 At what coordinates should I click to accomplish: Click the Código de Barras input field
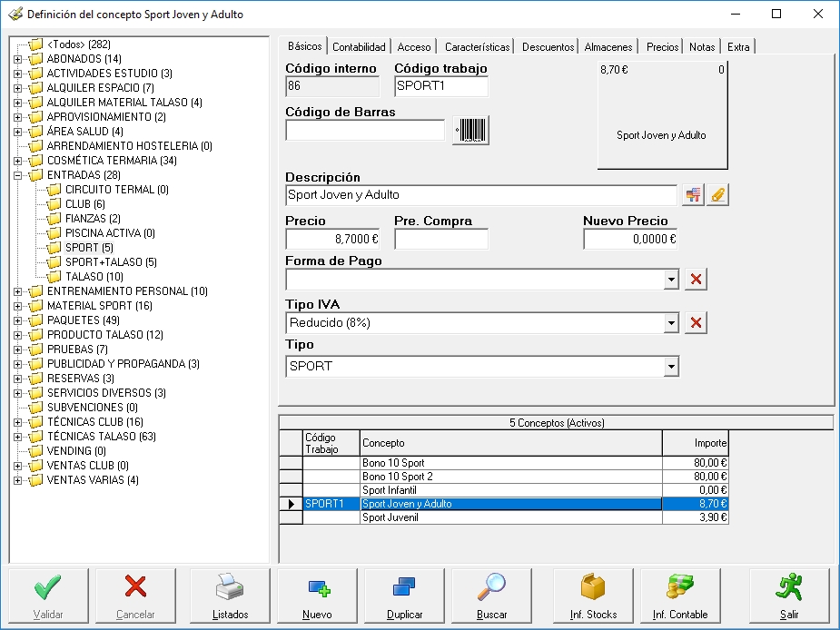(365, 130)
